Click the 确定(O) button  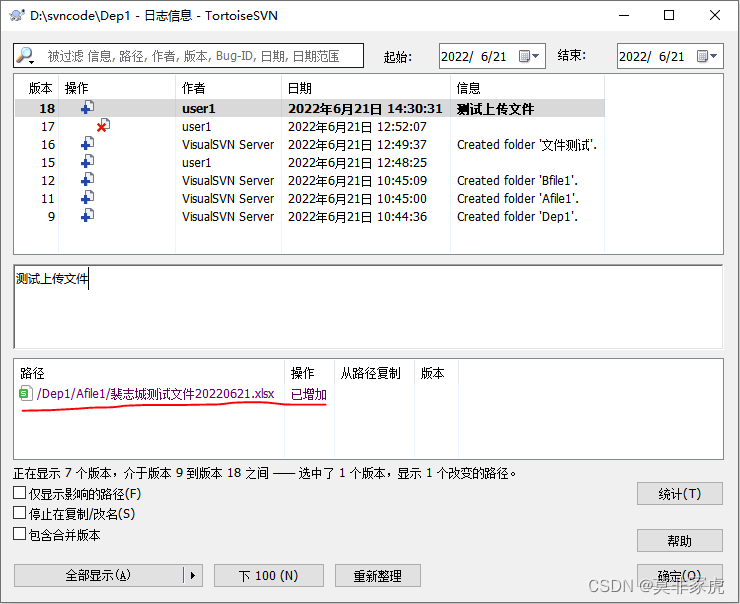click(x=680, y=575)
